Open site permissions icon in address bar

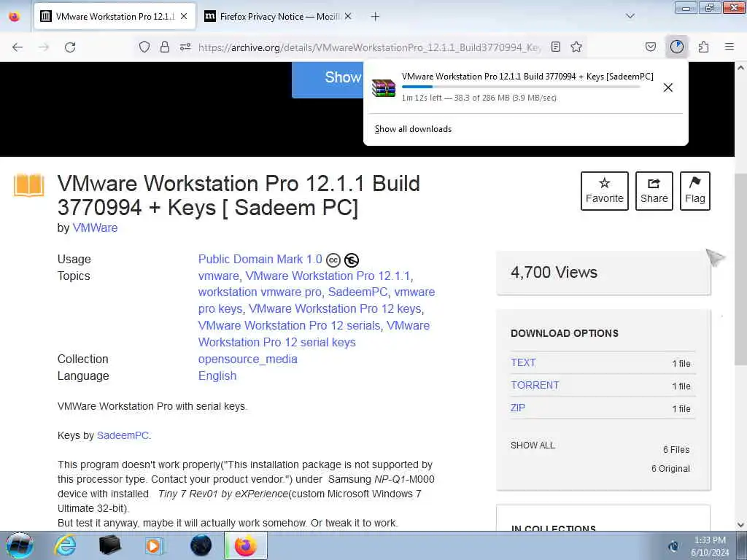pyautogui.click(x=185, y=47)
